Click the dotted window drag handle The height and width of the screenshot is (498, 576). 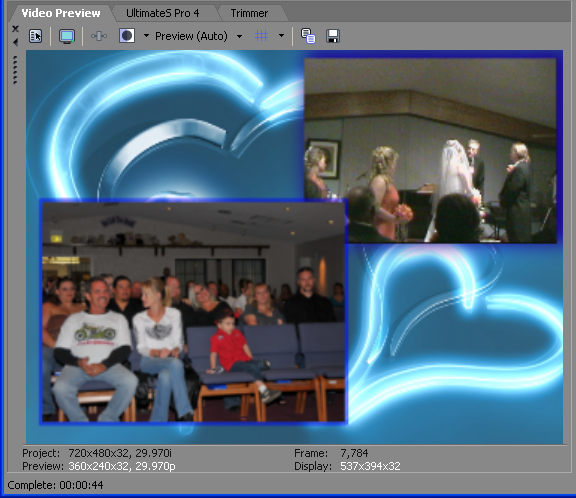click(x=15, y=70)
